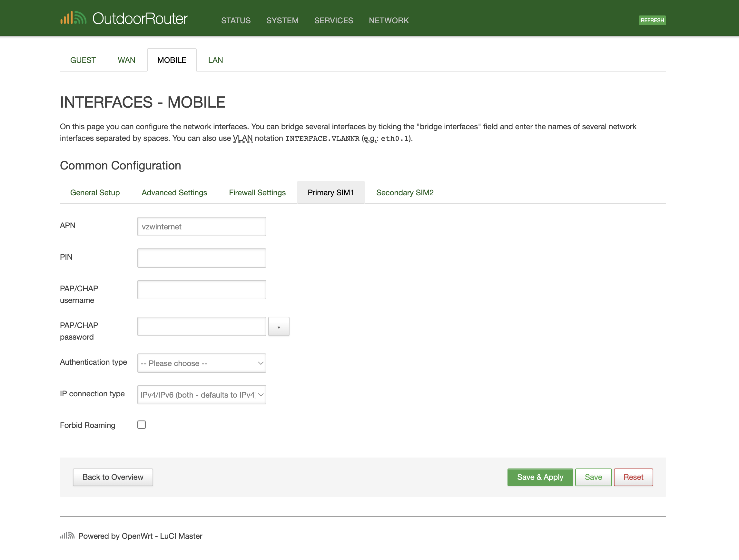Click the OpenWrt footer logo icon

[x=67, y=536]
